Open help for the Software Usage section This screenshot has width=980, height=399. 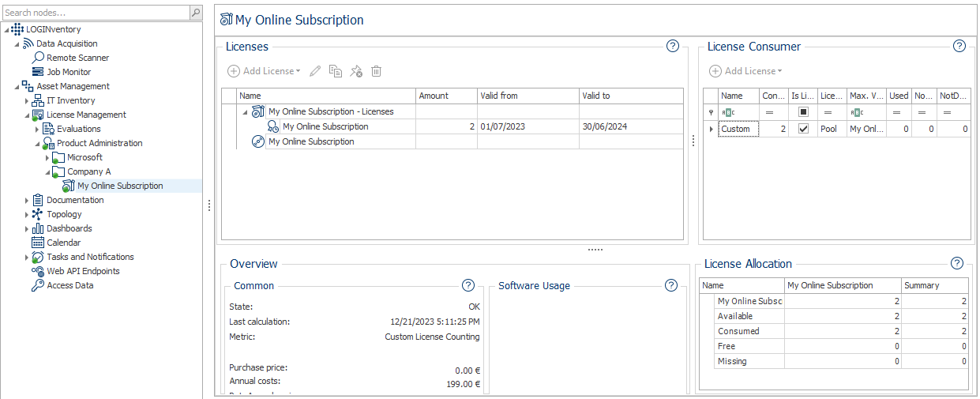pyautogui.click(x=671, y=285)
